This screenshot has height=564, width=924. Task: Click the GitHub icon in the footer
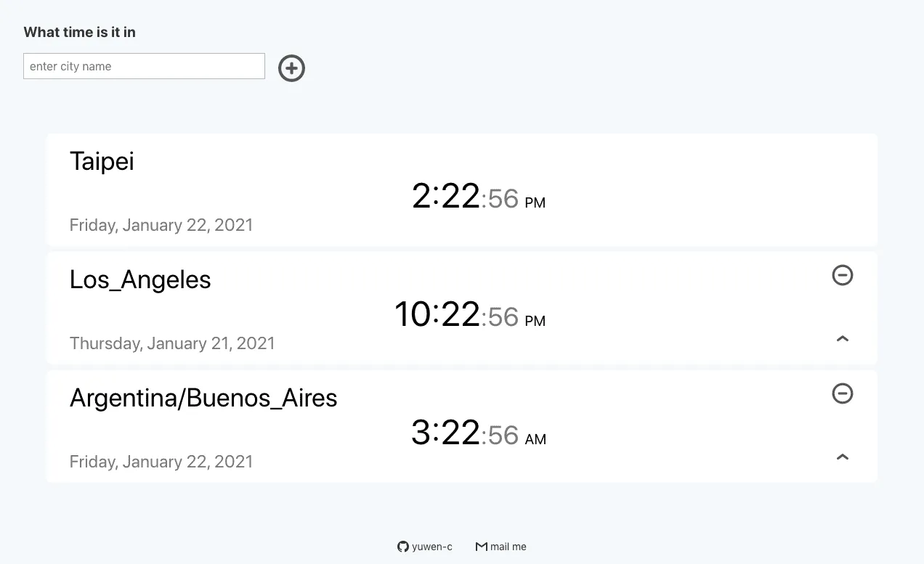tap(402, 546)
